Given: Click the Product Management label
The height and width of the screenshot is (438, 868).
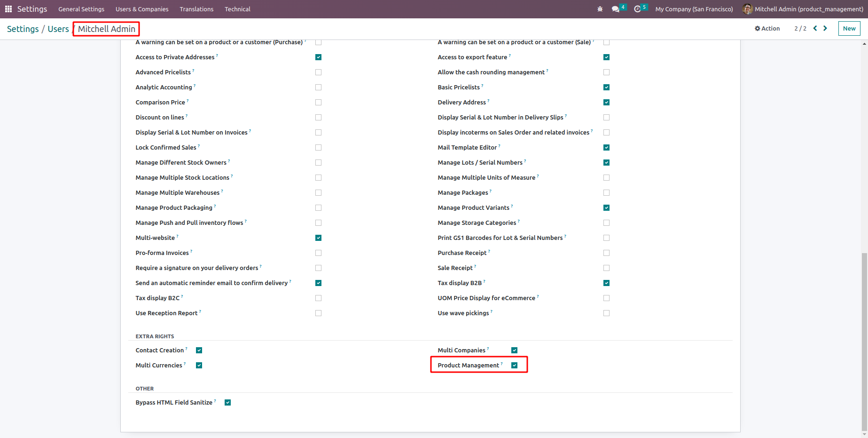Looking at the screenshot, I should pos(469,365).
